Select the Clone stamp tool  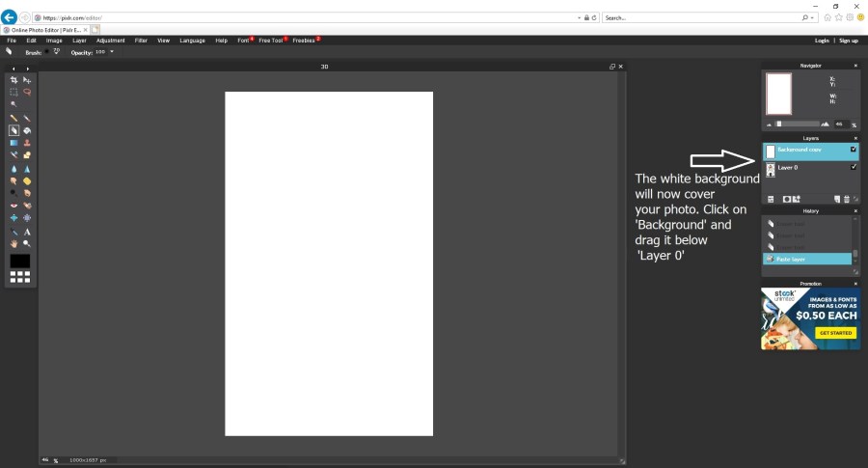pyautogui.click(x=27, y=143)
